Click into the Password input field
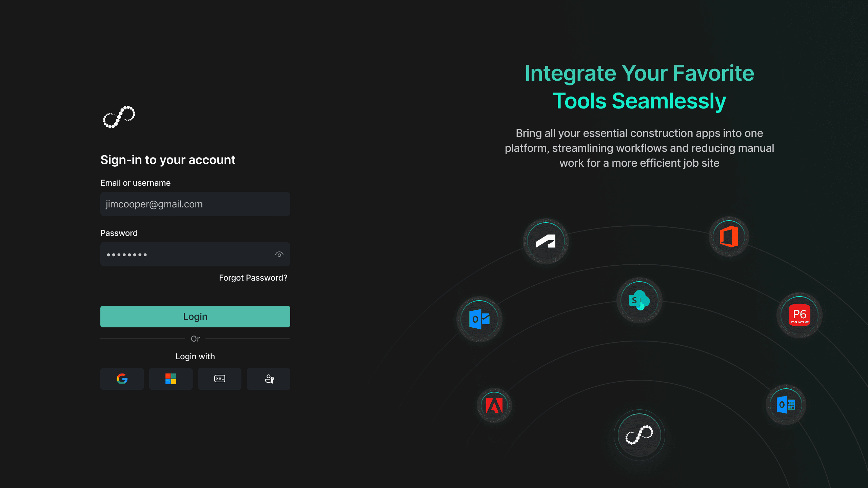This screenshot has width=868, height=488. 186,255
